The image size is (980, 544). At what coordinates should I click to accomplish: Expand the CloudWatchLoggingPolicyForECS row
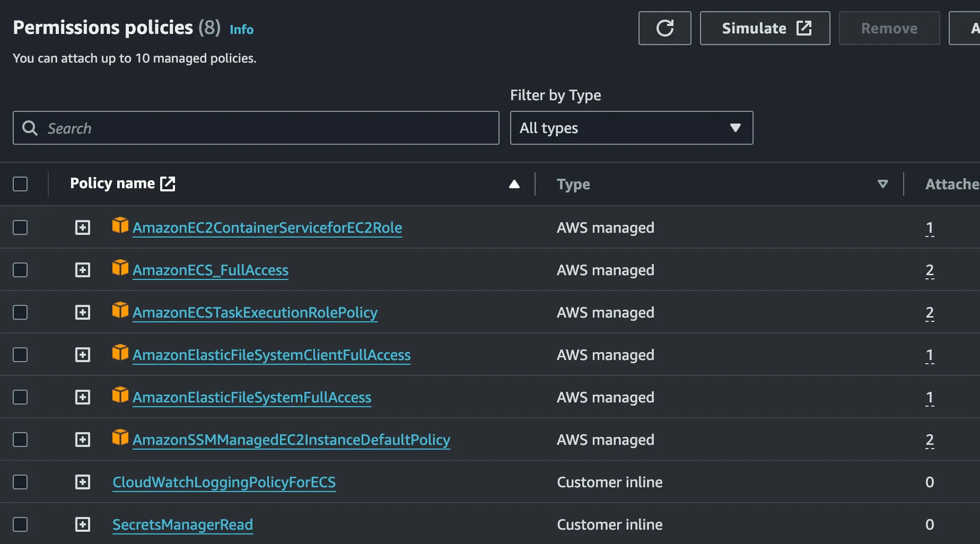pyautogui.click(x=83, y=482)
